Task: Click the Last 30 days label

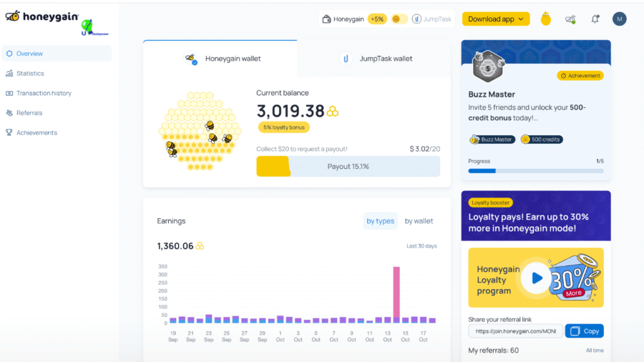Action: (421, 246)
